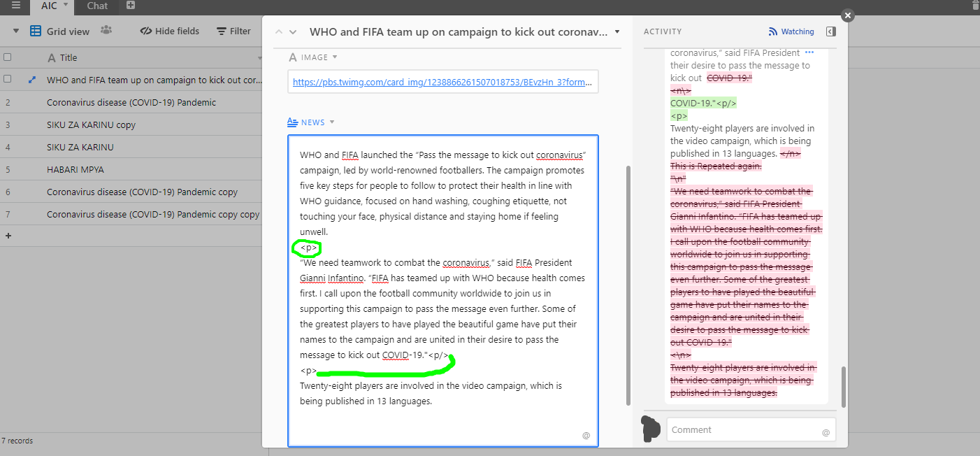Click the user avatar beside comment box

(x=651, y=429)
